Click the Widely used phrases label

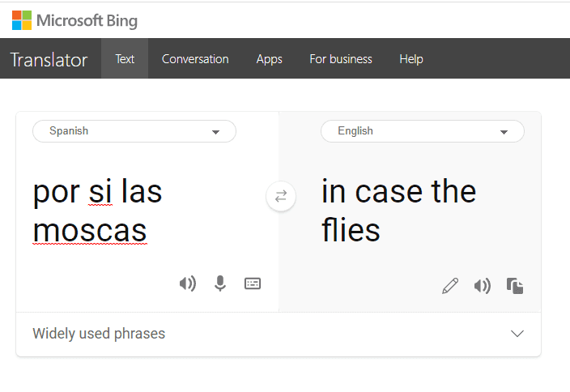point(99,334)
